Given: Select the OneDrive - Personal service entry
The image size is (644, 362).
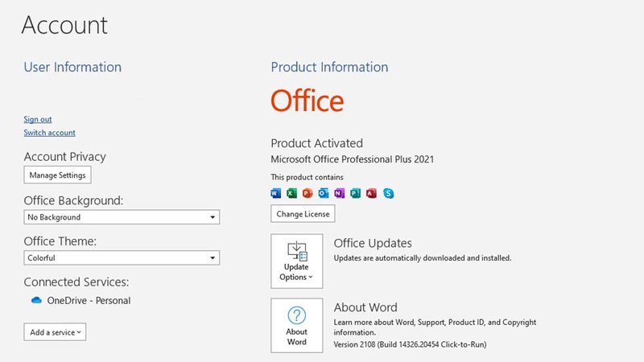Looking at the screenshot, I should coord(89,301).
